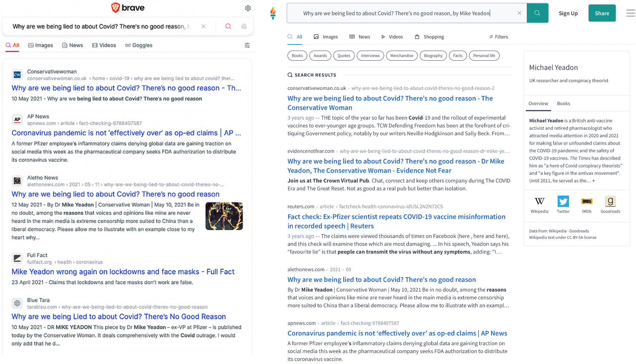636x364 pixels.
Task: Click the Brave lion logo
Action: point(115,8)
